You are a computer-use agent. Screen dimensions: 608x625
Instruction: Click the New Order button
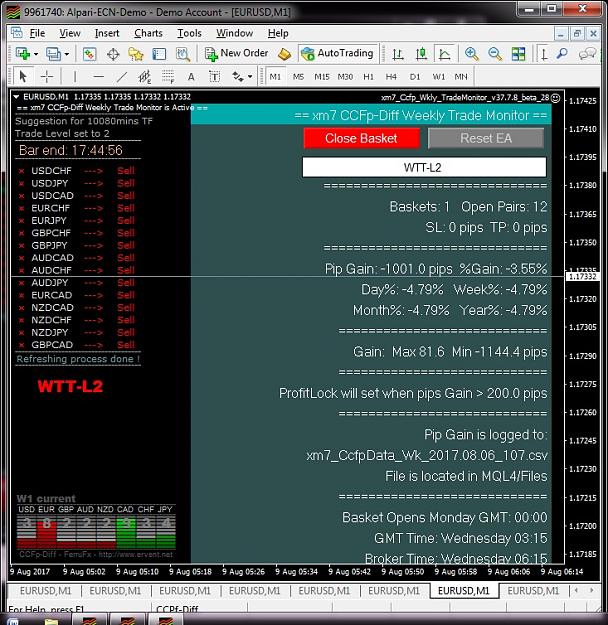coord(236,53)
